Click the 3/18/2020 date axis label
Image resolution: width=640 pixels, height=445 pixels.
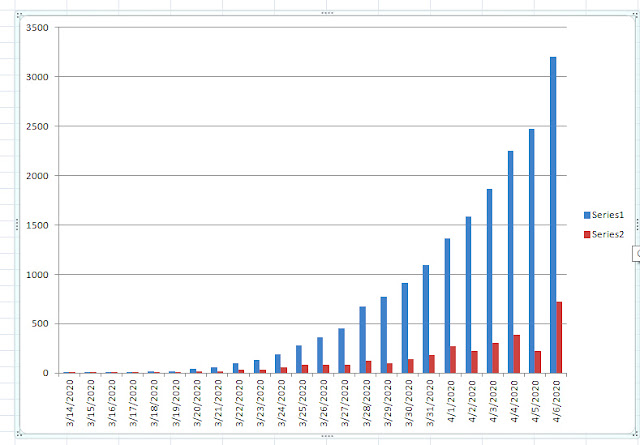click(x=154, y=403)
